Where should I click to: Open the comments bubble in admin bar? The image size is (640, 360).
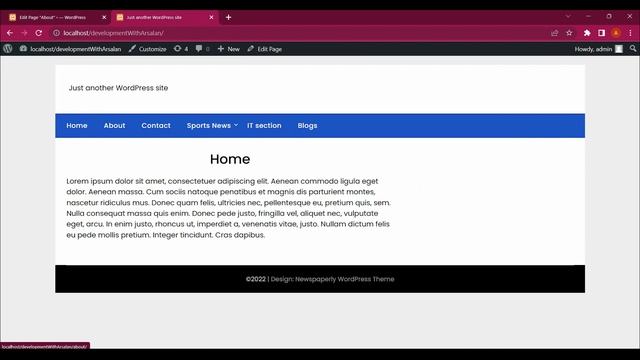click(x=202, y=49)
